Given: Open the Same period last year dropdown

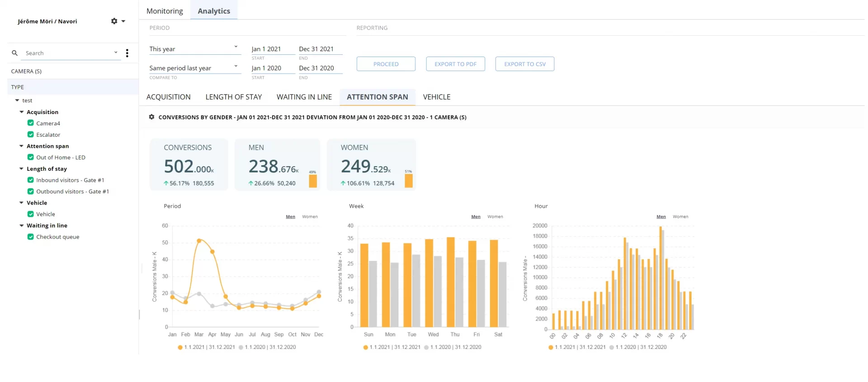Looking at the screenshot, I should [194, 68].
